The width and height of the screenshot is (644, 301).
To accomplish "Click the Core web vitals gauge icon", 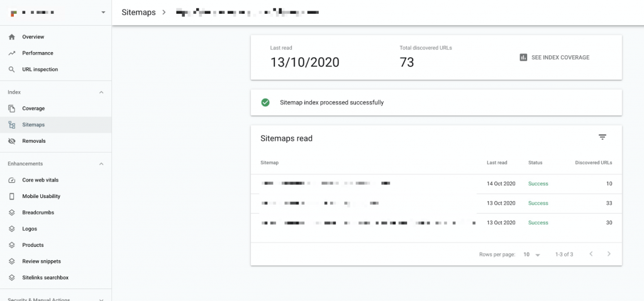I will [x=12, y=180].
